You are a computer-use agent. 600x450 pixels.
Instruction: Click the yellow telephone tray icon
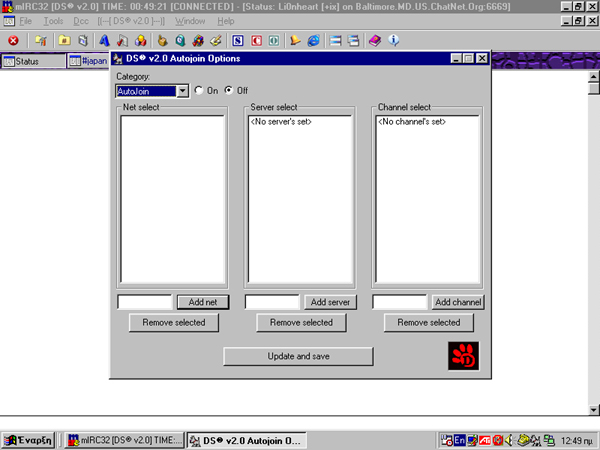523,440
